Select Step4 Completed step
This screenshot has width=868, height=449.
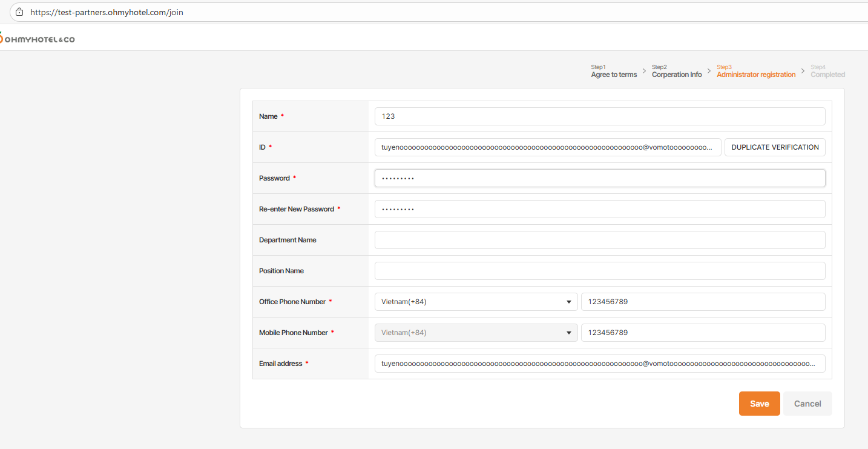[827, 72]
